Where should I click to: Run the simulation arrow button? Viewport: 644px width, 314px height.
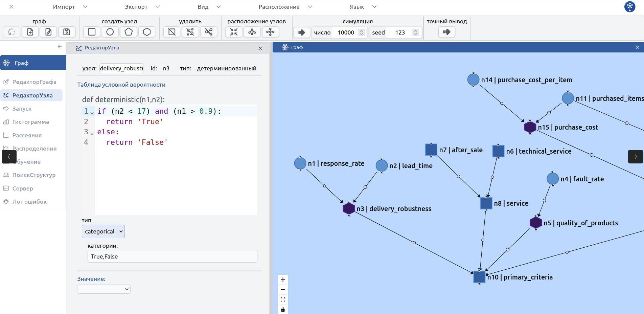(301, 32)
